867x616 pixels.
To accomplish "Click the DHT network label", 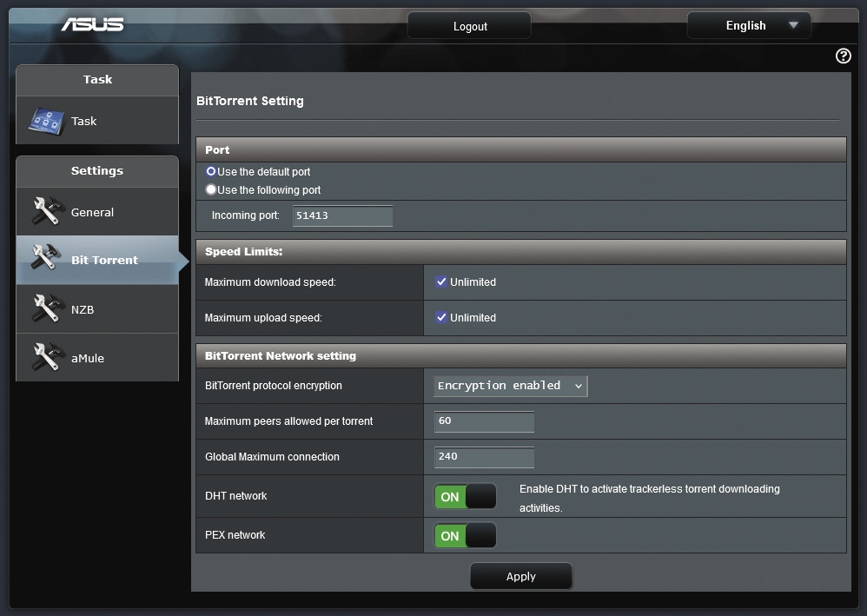I will coord(236,496).
